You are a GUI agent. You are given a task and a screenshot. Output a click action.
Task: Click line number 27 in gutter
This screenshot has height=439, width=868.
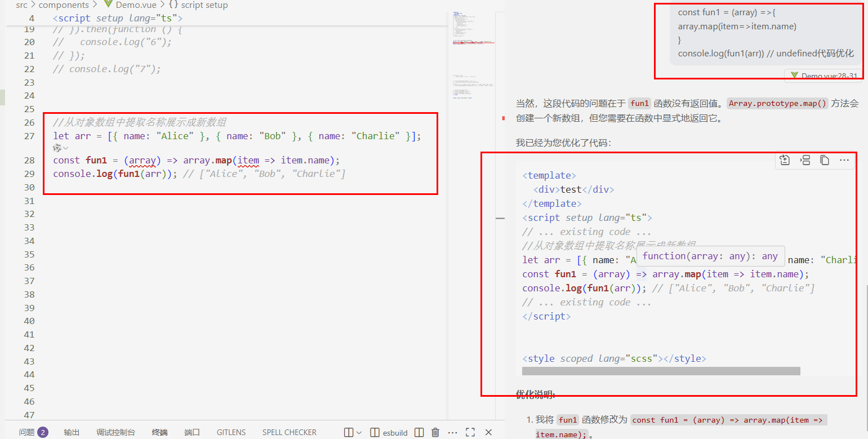(x=29, y=136)
